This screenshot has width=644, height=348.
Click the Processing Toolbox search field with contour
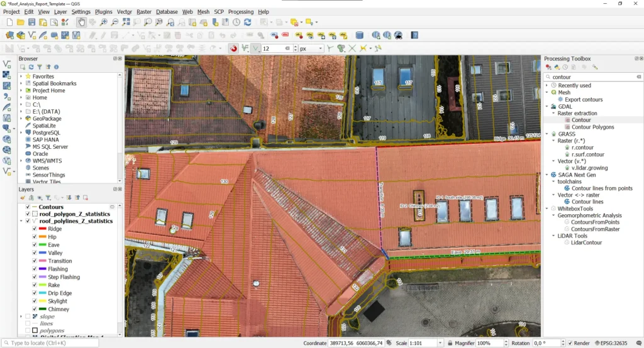coord(592,77)
